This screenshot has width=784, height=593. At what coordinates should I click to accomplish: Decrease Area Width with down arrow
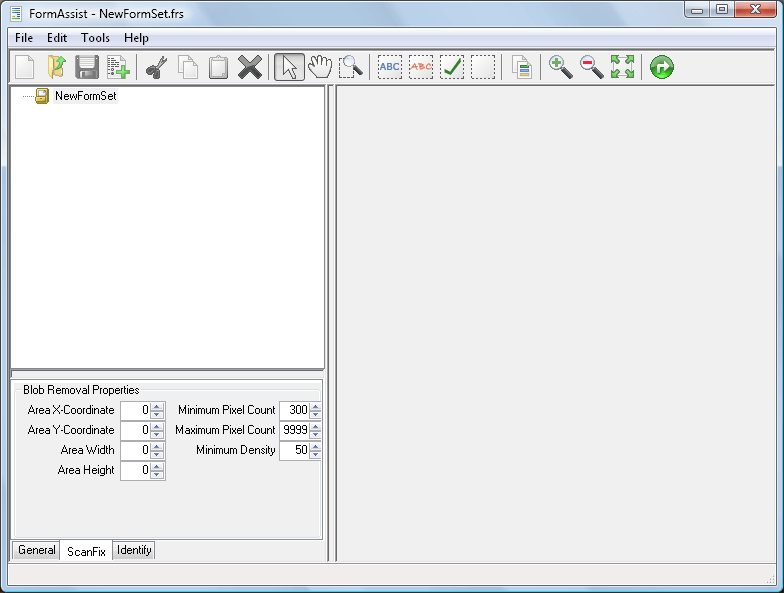(157, 454)
